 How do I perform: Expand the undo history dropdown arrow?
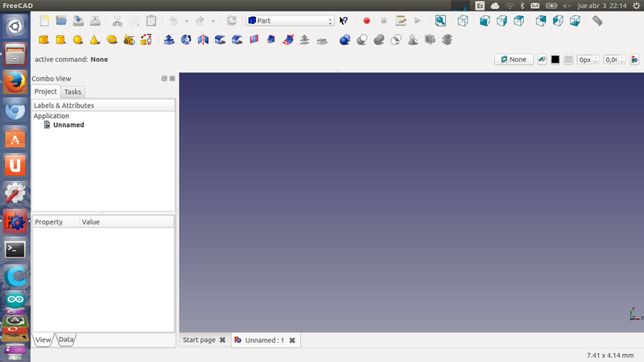pyautogui.click(x=187, y=21)
